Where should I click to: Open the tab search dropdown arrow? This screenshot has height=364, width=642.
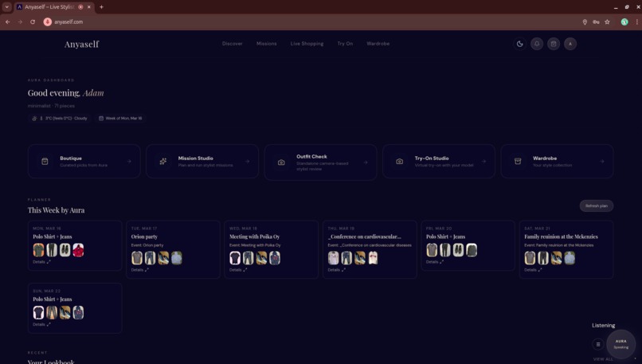pos(7,7)
